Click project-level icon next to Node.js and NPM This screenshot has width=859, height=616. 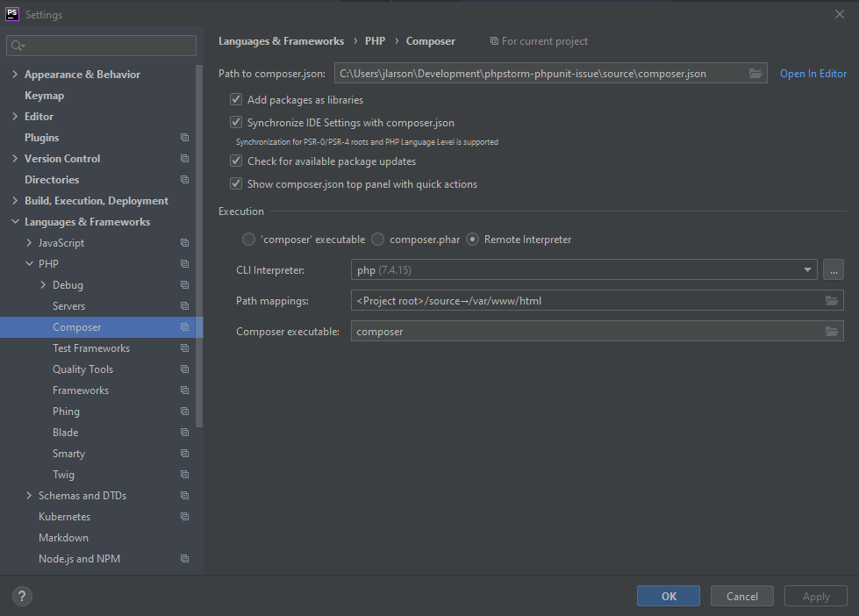184,559
